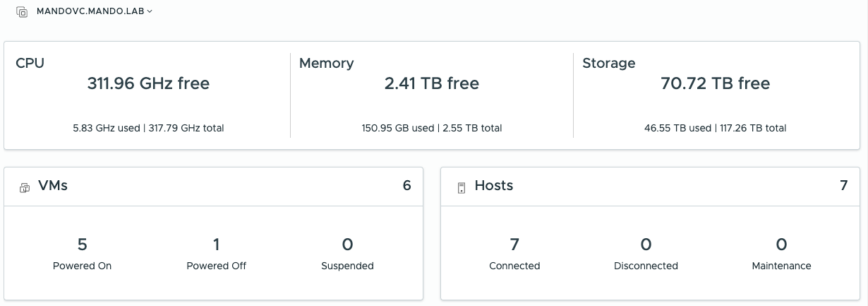The width and height of the screenshot is (868, 306).
Task: Click the total Hosts number 7
Action: (843, 186)
